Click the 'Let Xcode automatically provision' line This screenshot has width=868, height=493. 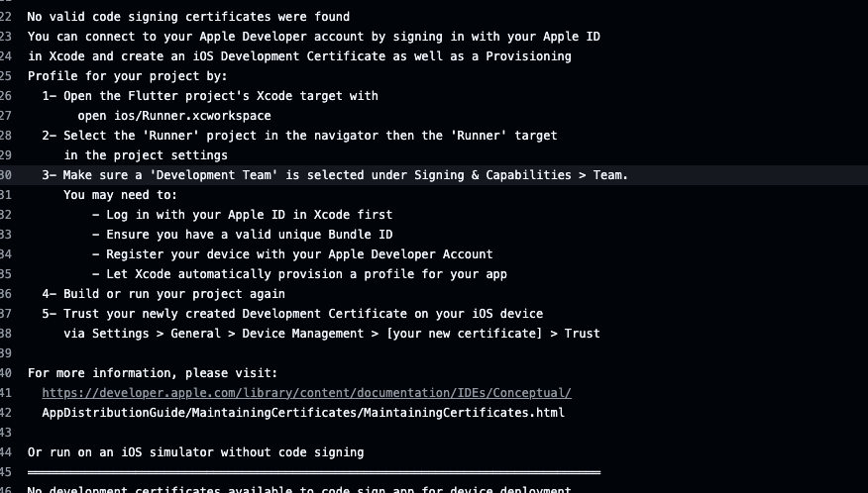[x=299, y=274]
